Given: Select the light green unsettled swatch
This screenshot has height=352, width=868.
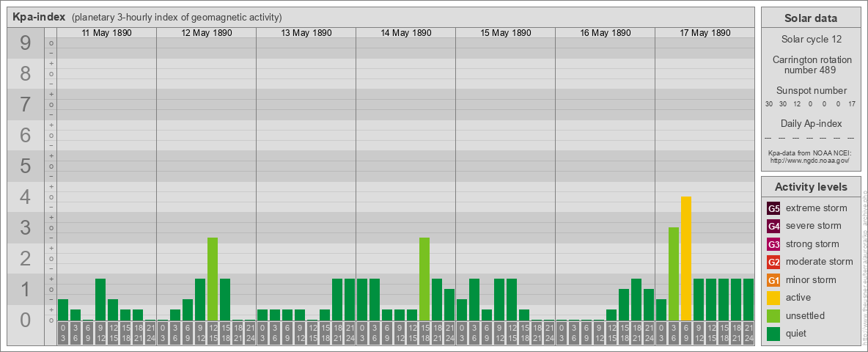Looking at the screenshot, I should pos(773,315).
